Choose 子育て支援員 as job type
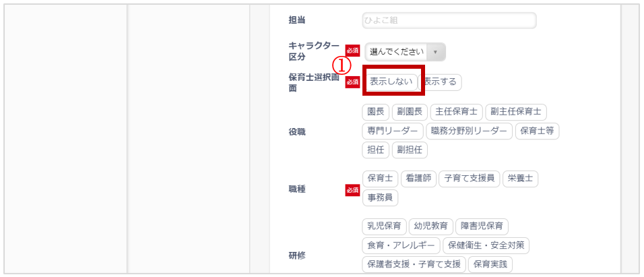Screen dimensions: 644x277 pos(469,179)
